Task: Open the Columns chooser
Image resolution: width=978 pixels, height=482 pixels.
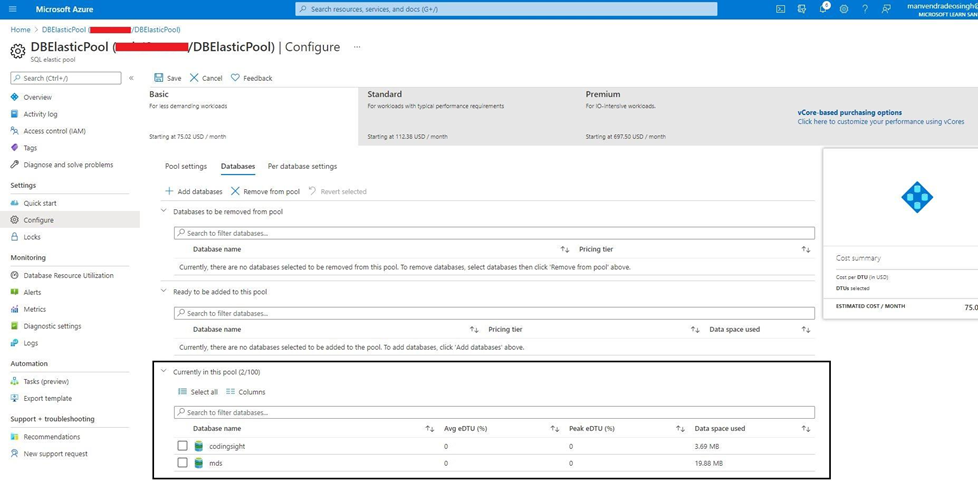Action: pos(245,392)
